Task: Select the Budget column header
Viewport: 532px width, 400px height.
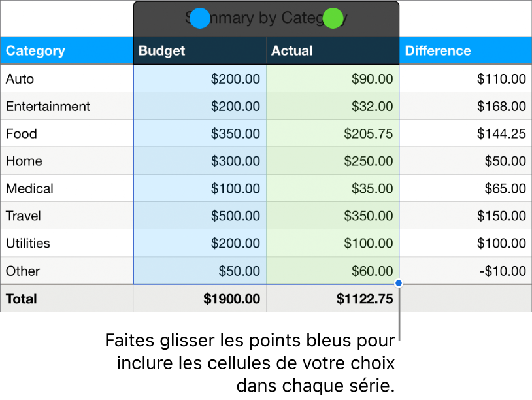Action: tap(161, 50)
